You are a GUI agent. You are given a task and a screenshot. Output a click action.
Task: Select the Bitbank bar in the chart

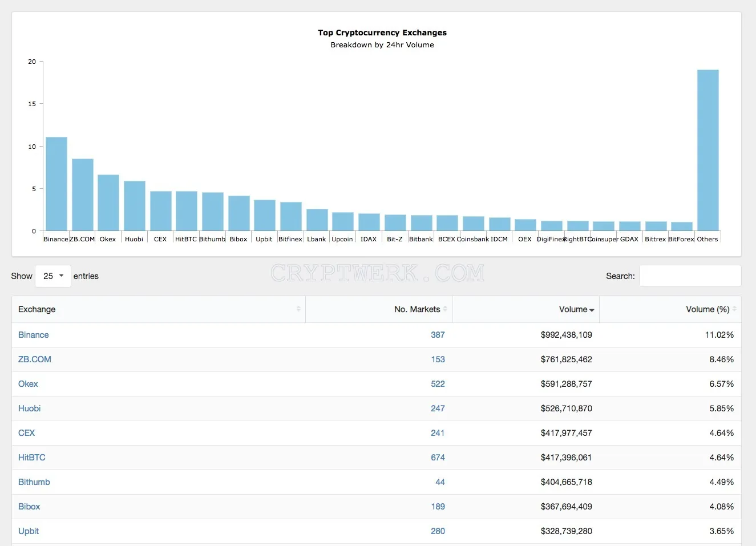[422, 223]
